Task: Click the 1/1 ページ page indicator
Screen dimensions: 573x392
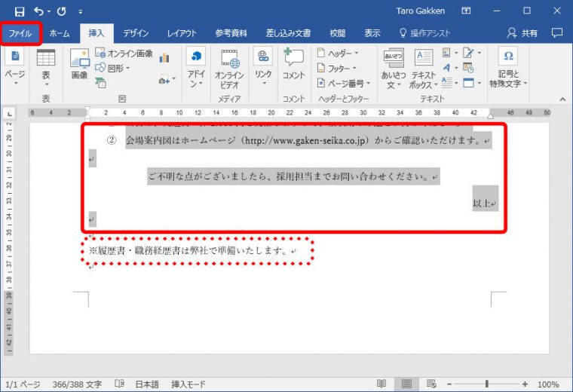Action: point(23,384)
